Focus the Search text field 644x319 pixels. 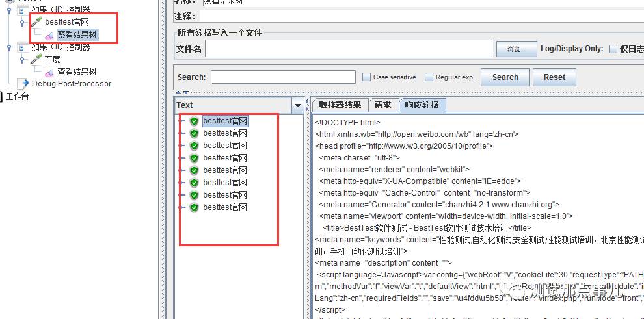pos(283,77)
